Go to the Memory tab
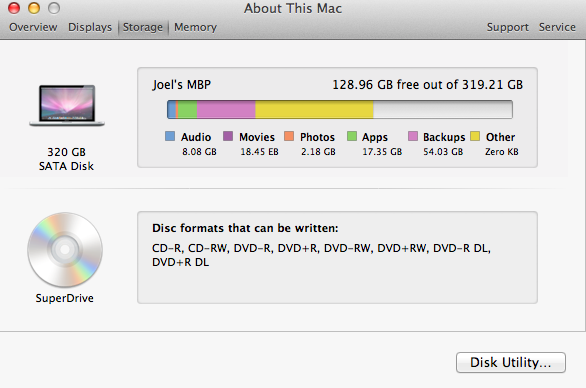 [x=195, y=27]
